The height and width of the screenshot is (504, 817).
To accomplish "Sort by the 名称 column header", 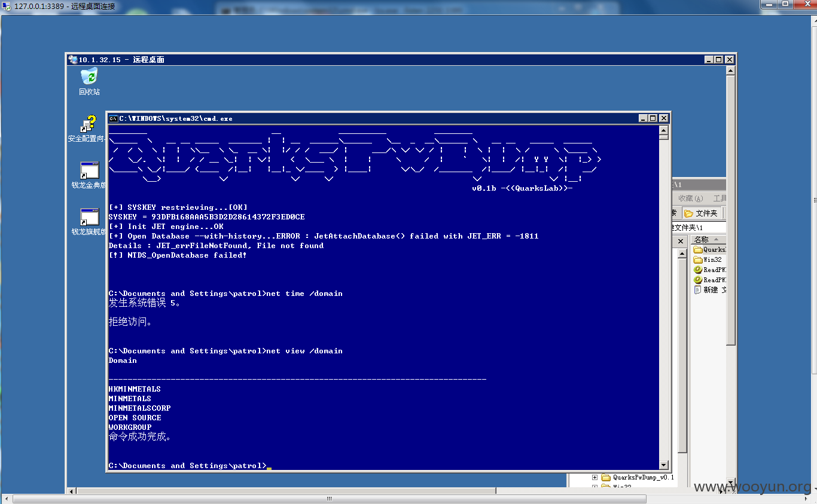I will [709, 240].
